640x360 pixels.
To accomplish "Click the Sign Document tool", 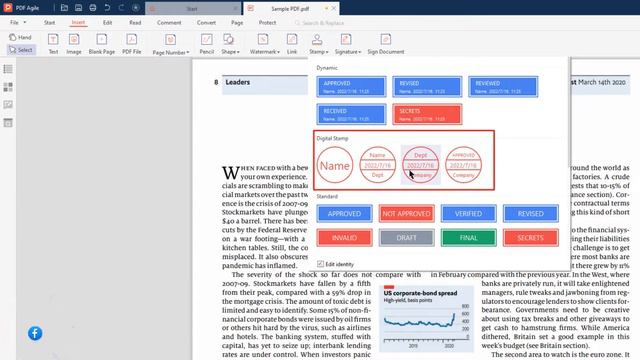I will (x=386, y=44).
